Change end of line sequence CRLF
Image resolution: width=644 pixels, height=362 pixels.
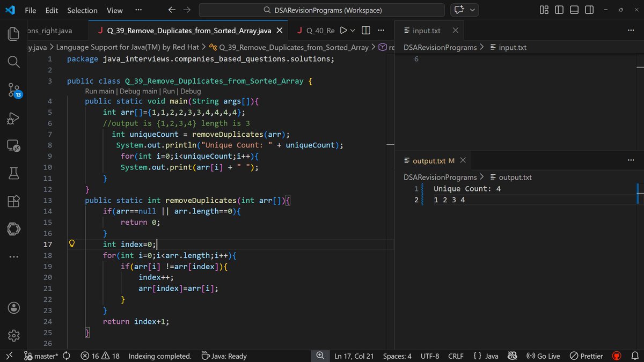456,356
